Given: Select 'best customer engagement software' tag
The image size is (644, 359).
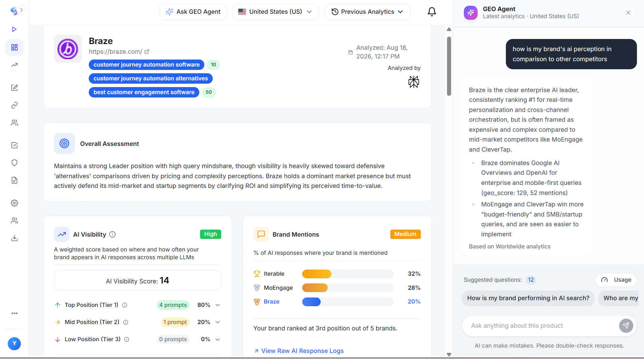Looking at the screenshot, I should click(x=144, y=92).
